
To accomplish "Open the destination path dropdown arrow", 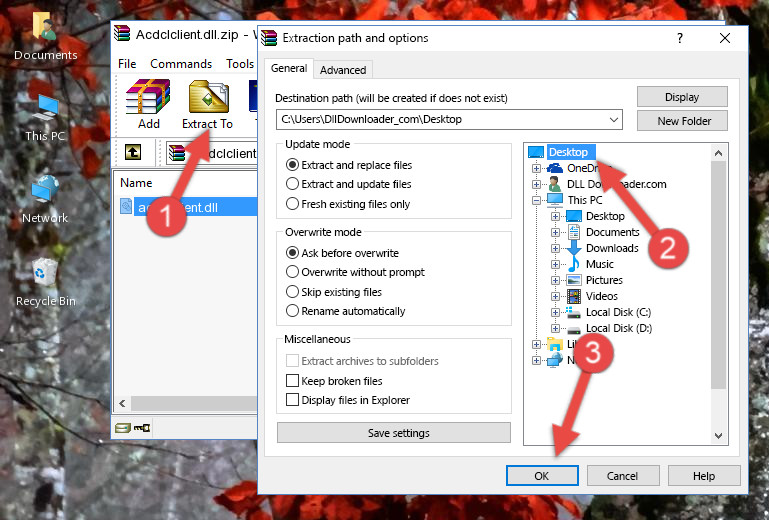I will 614,119.
